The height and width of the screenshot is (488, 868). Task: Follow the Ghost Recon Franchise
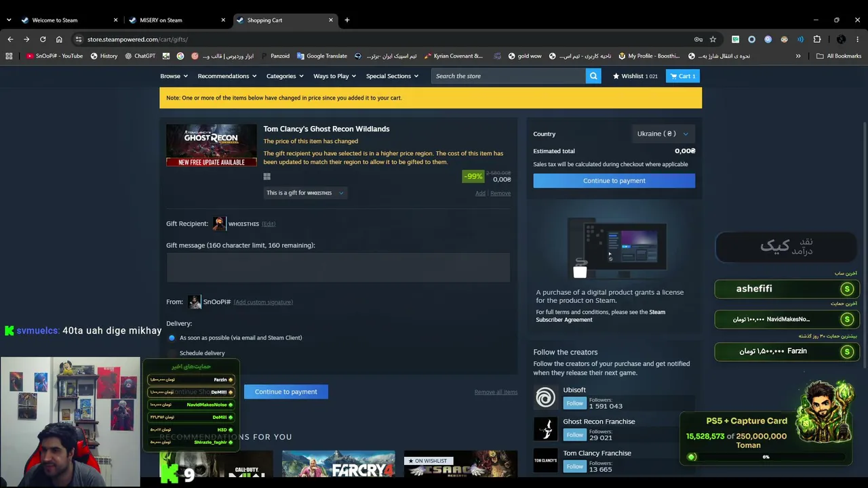tap(574, 434)
